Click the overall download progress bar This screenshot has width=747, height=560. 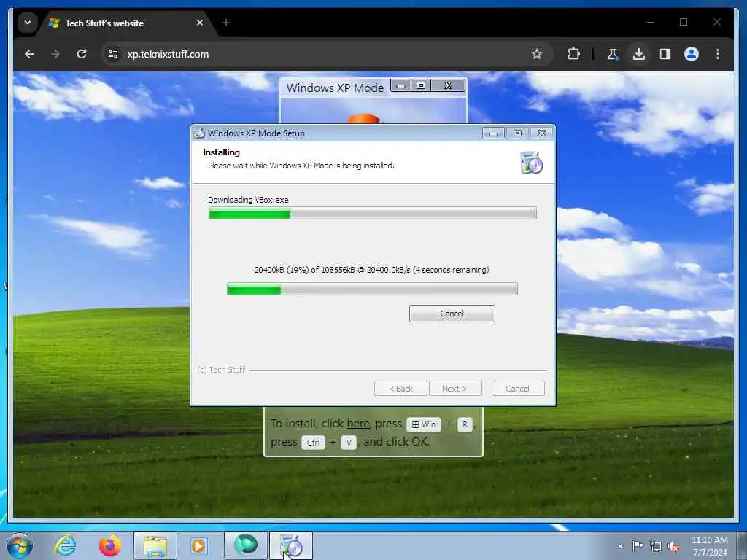click(372, 289)
